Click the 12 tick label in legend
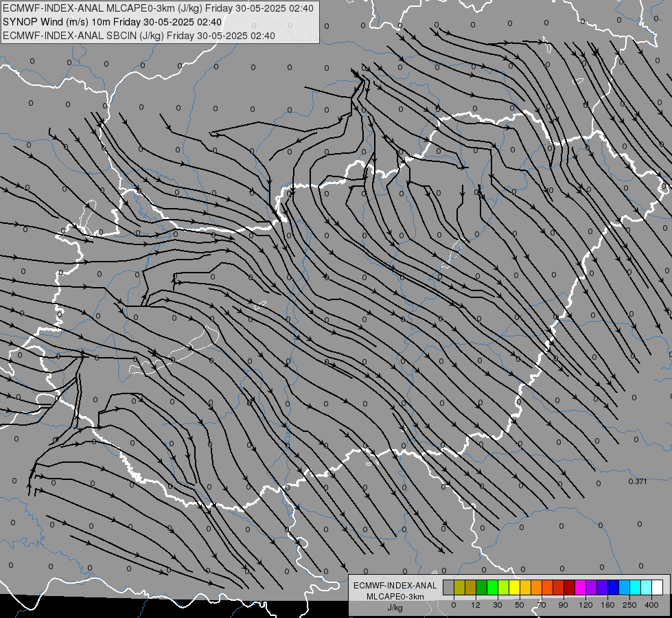672x618 pixels. pyautogui.click(x=476, y=605)
